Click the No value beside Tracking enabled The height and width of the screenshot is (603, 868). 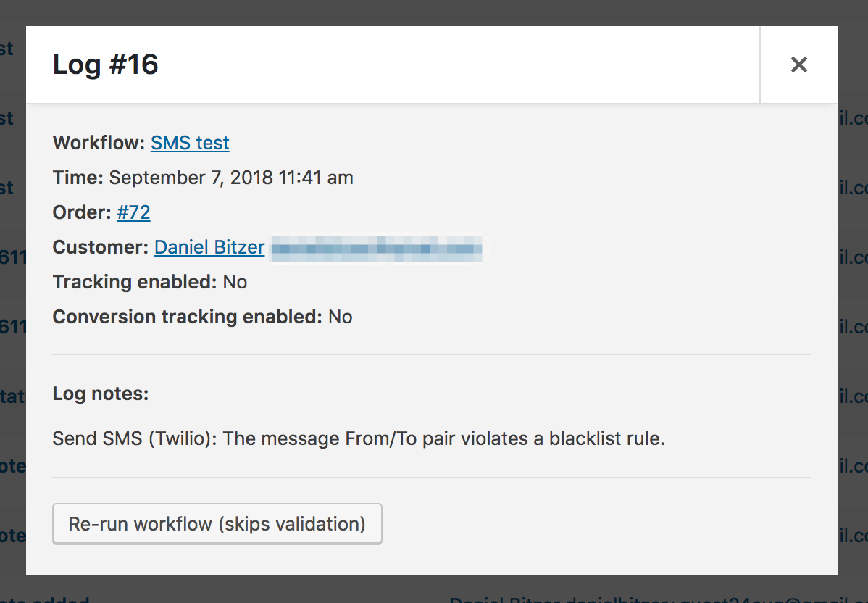(235, 282)
